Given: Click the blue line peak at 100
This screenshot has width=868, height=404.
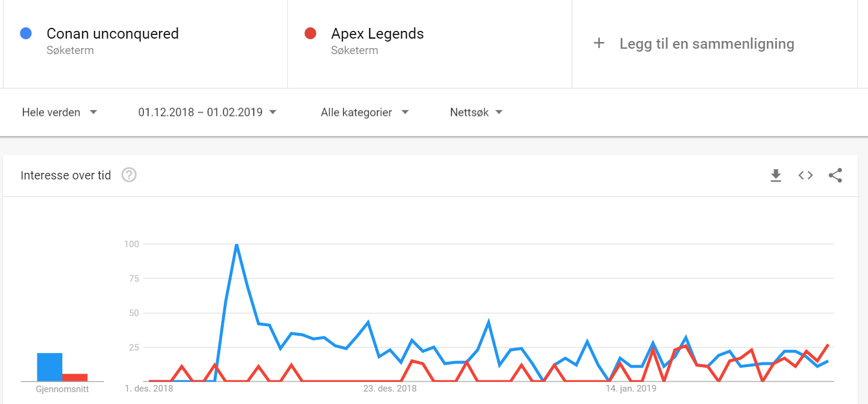Looking at the screenshot, I should coord(236,244).
